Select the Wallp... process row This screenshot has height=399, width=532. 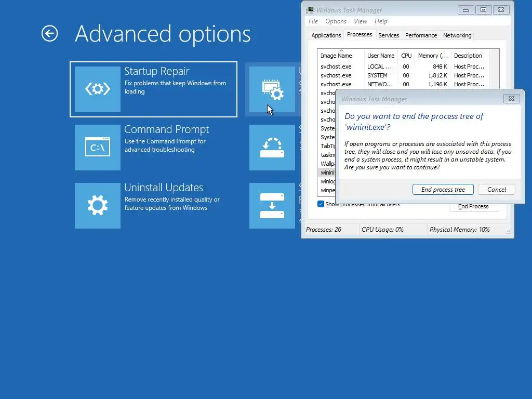point(327,164)
